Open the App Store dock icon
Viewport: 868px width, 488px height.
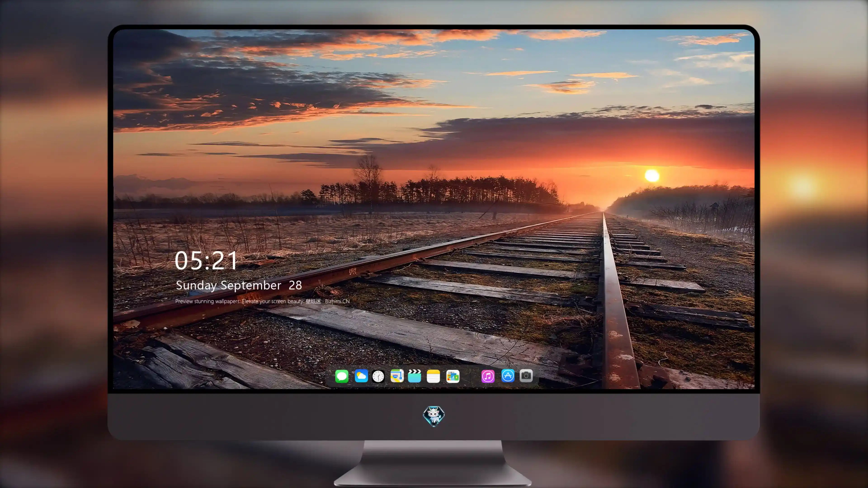(508, 375)
